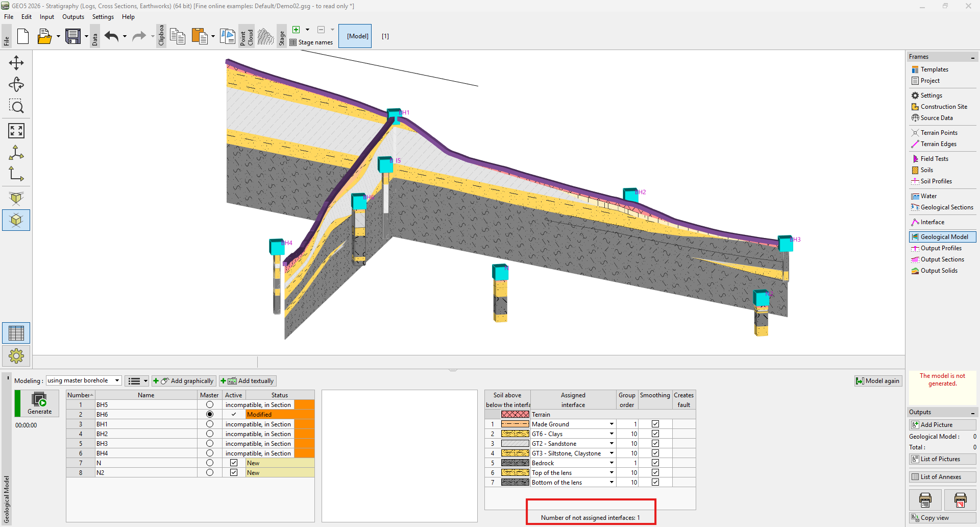Click the Open file folder icon
This screenshot has height=527, width=980.
tap(44, 36)
